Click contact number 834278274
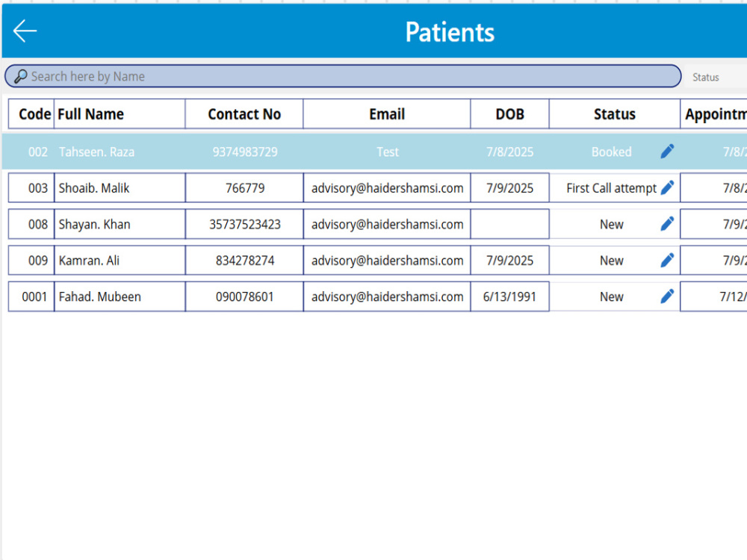Viewport: 747px width, 560px height. [x=245, y=261]
